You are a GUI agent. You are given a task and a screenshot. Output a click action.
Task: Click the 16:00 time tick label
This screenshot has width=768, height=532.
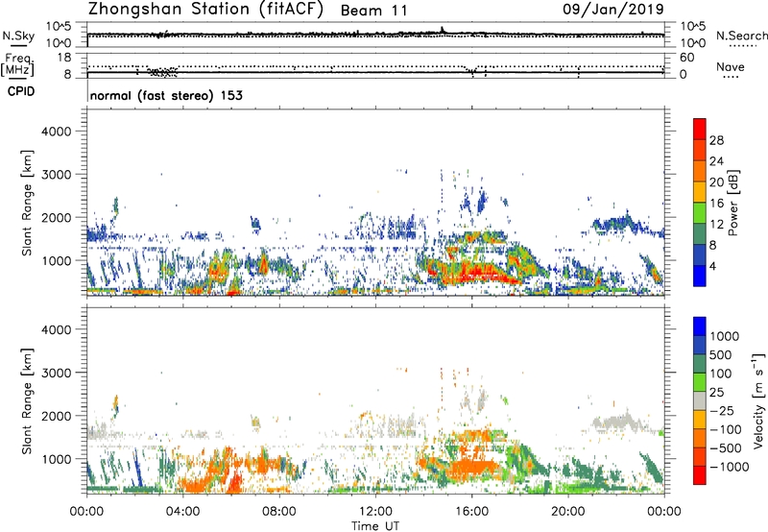pos(471,512)
